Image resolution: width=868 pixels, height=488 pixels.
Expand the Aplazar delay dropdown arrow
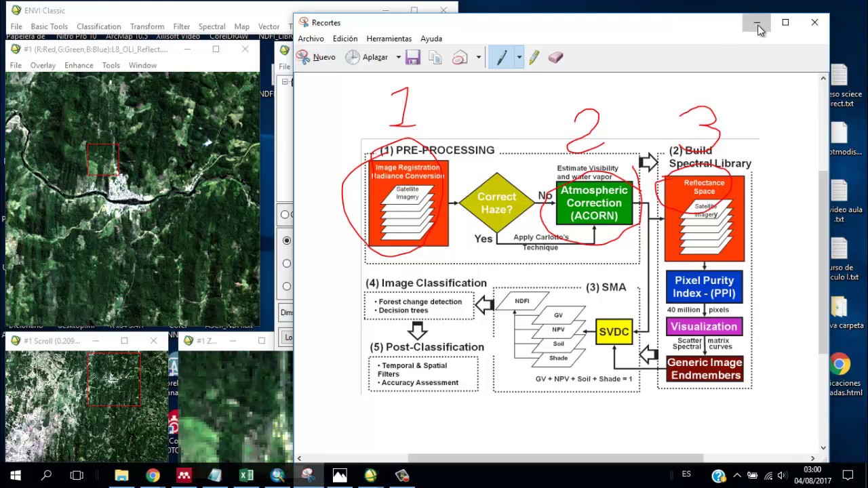(x=398, y=58)
